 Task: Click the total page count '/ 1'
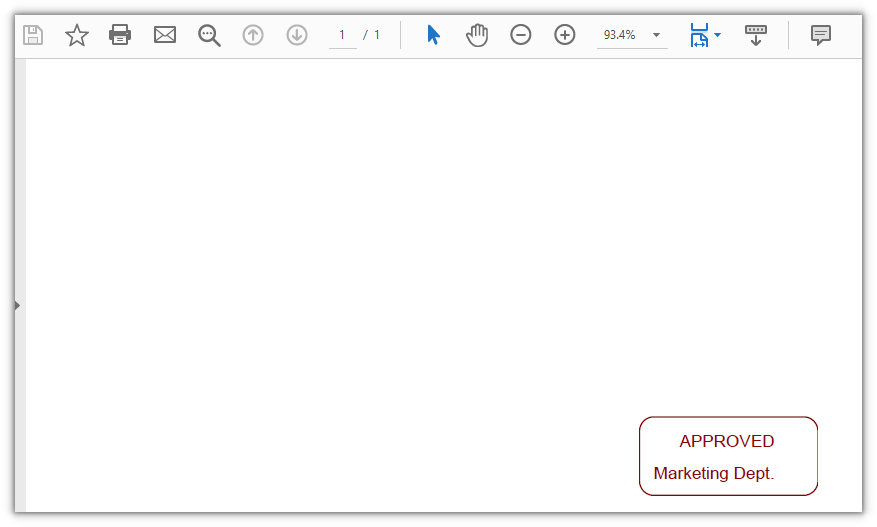tap(371, 35)
